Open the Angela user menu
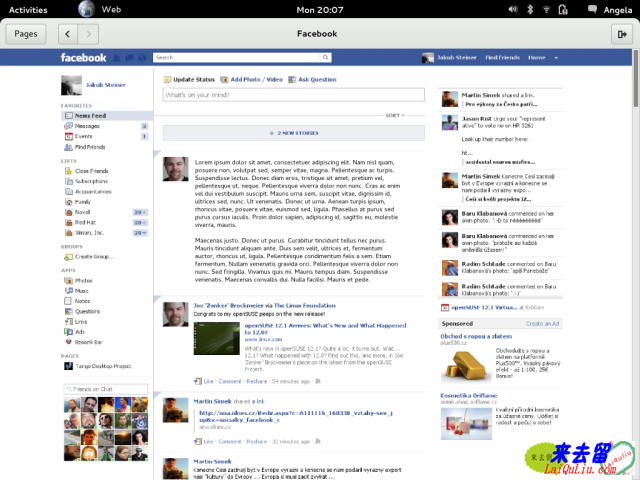This screenshot has height=480, width=640. coord(618,10)
